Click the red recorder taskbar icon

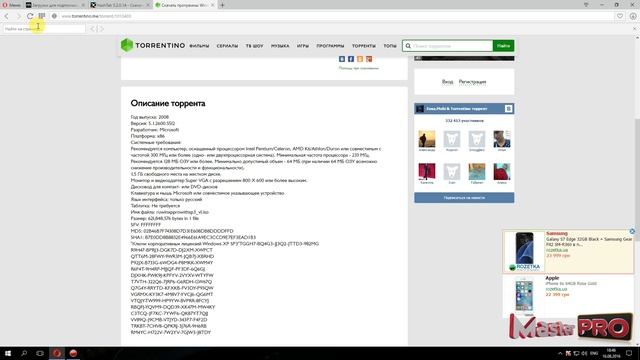[73, 353]
